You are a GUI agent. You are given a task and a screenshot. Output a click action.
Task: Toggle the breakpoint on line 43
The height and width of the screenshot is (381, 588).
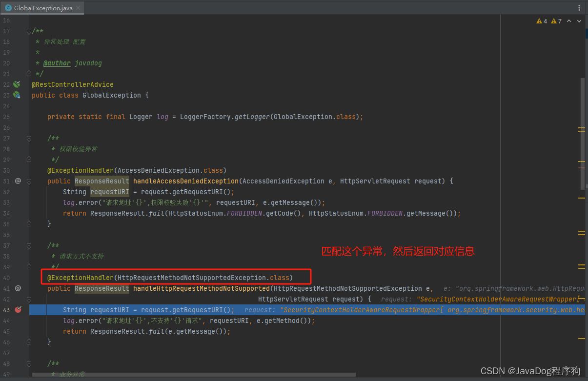[x=18, y=310]
